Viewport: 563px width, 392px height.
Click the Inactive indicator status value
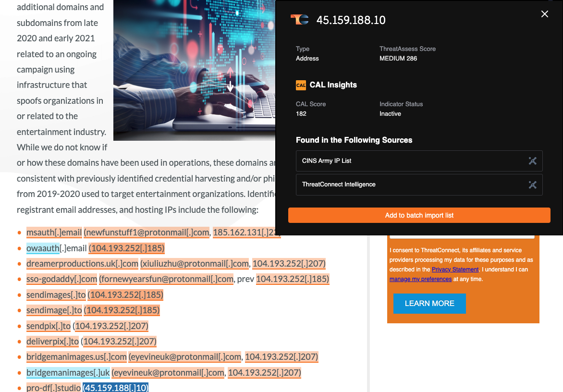(x=390, y=114)
